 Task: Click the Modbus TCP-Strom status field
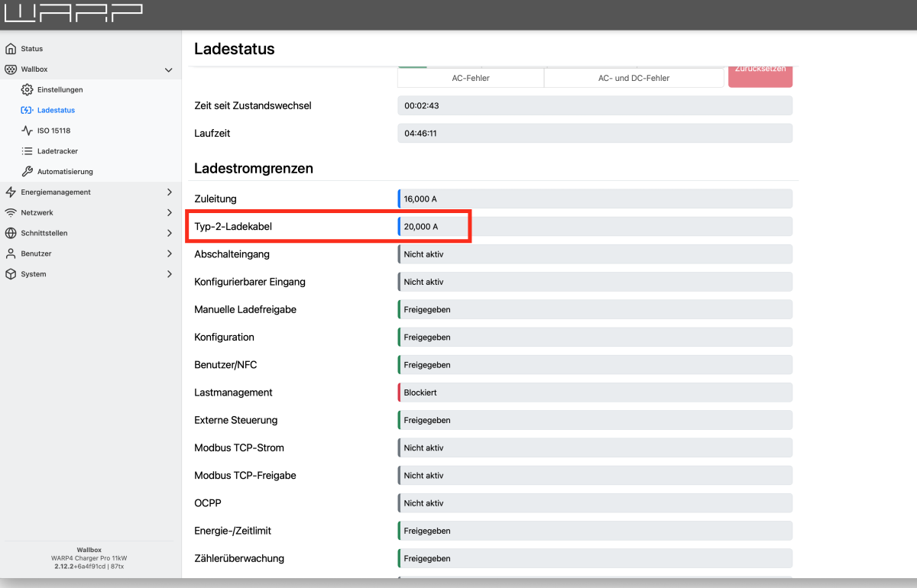pyautogui.click(x=595, y=447)
